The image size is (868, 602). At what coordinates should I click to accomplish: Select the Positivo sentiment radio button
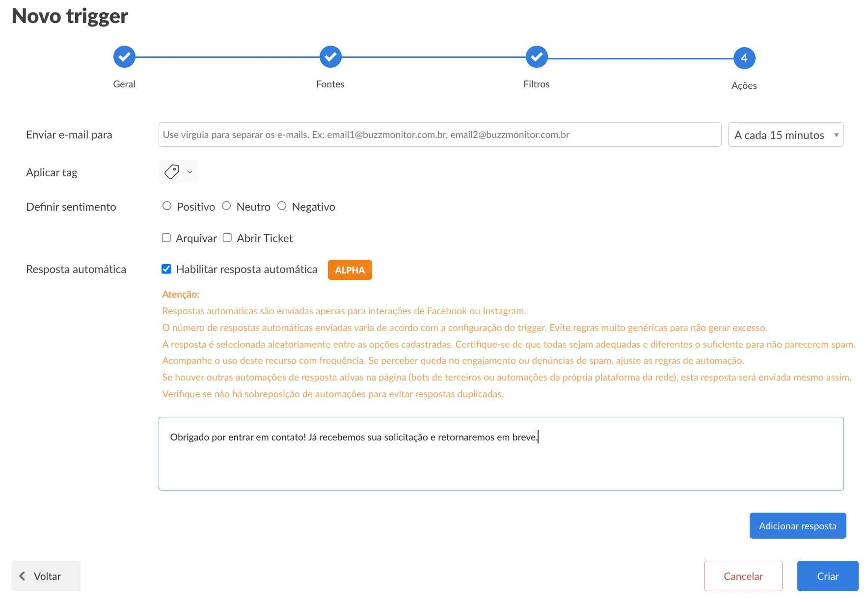click(167, 206)
